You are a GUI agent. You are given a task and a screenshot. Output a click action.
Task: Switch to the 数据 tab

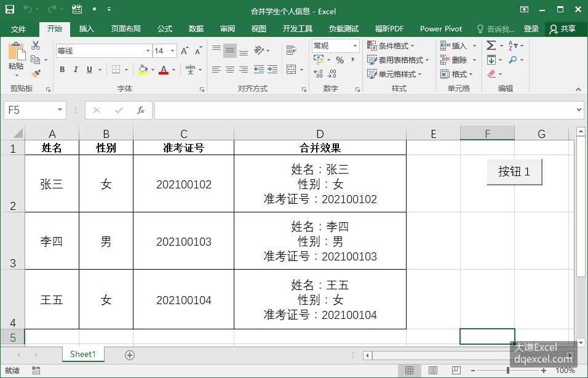pos(196,29)
